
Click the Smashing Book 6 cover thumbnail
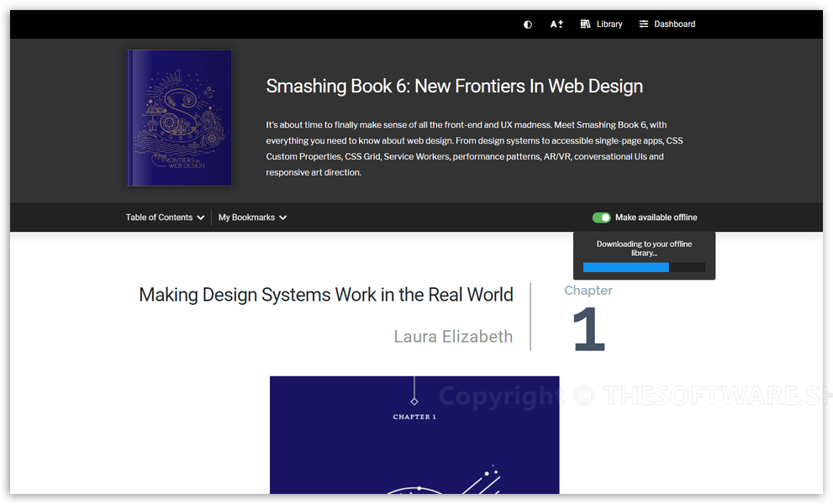point(179,118)
